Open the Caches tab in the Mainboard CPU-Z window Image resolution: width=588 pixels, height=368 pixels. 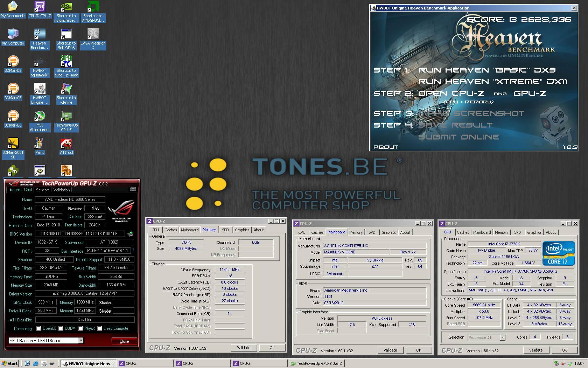coord(317,232)
